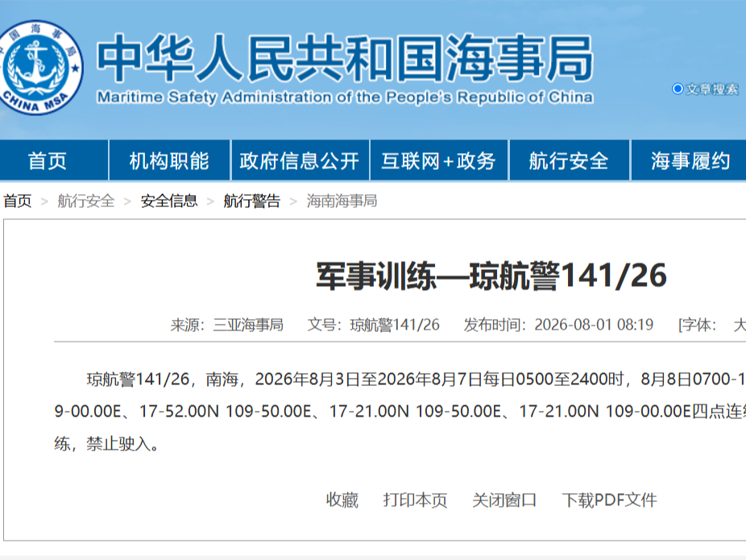Click the 收藏 link below the article
The height and width of the screenshot is (560, 746).
(x=342, y=500)
